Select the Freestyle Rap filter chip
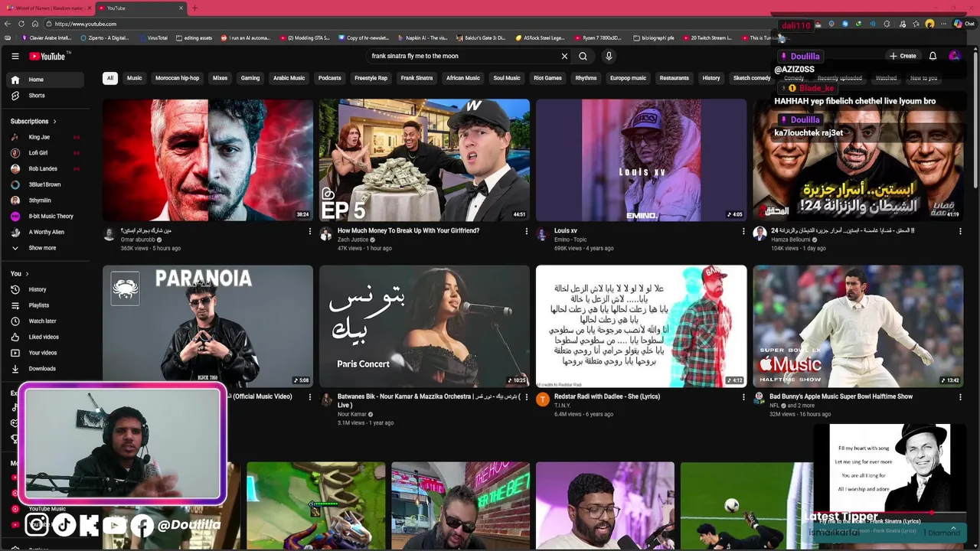 [371, 78]
